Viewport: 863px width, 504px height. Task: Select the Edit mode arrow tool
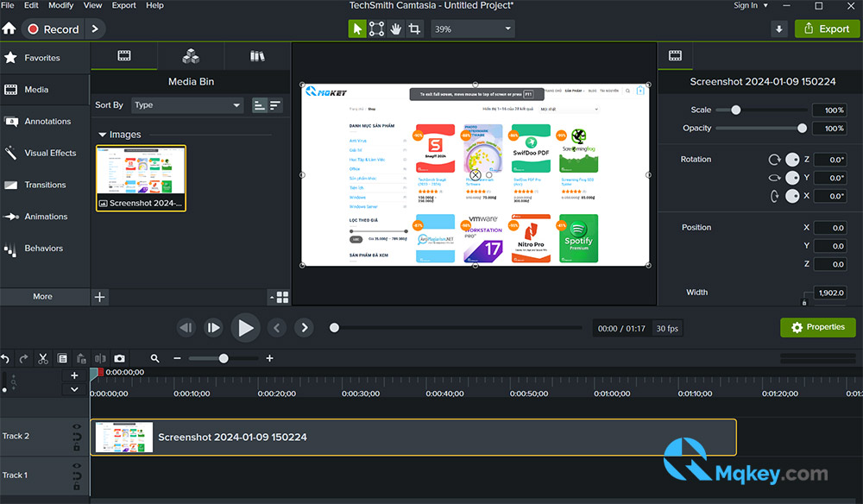point(357,28)
